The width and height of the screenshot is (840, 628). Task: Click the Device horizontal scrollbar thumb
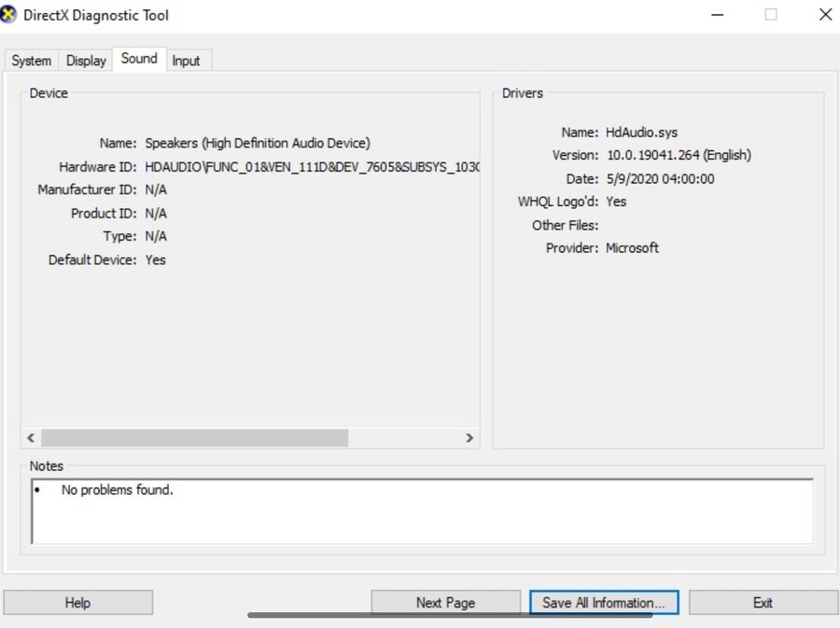pos(194,438)
